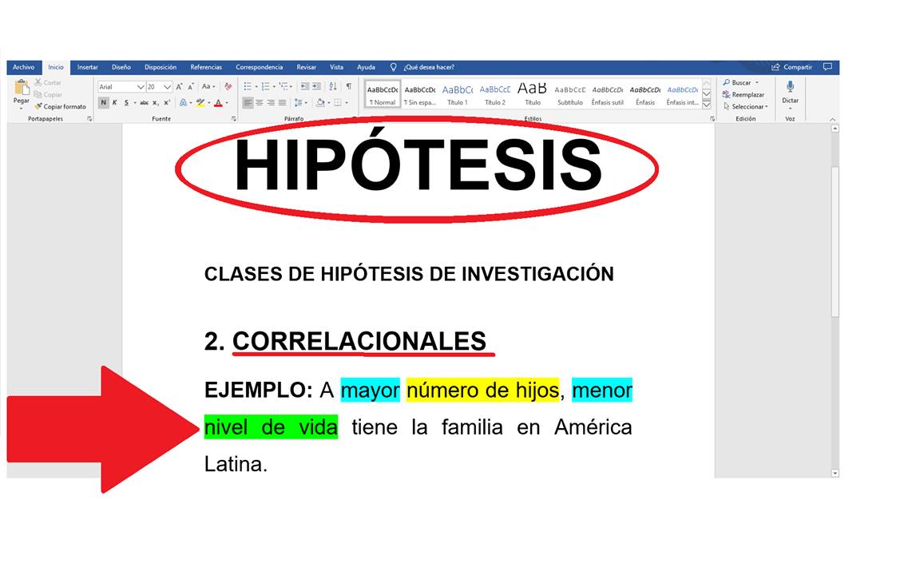
Task: Toggle show paragraph marks (¶)
Action: (349, 86)
